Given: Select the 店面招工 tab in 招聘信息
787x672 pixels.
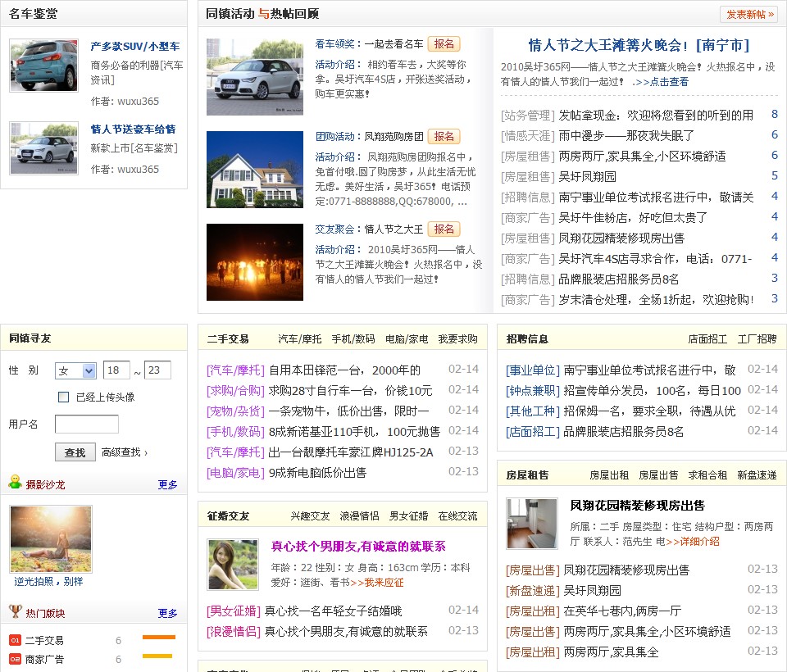Looking at the screenshot, I should 707,338.
